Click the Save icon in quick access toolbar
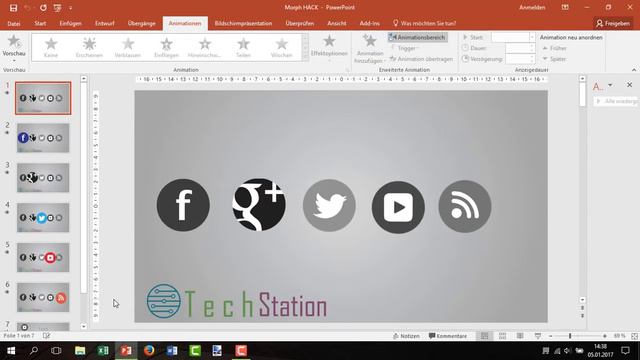The image size is (640, 360). pyautogui.click(x=13, y=8)
